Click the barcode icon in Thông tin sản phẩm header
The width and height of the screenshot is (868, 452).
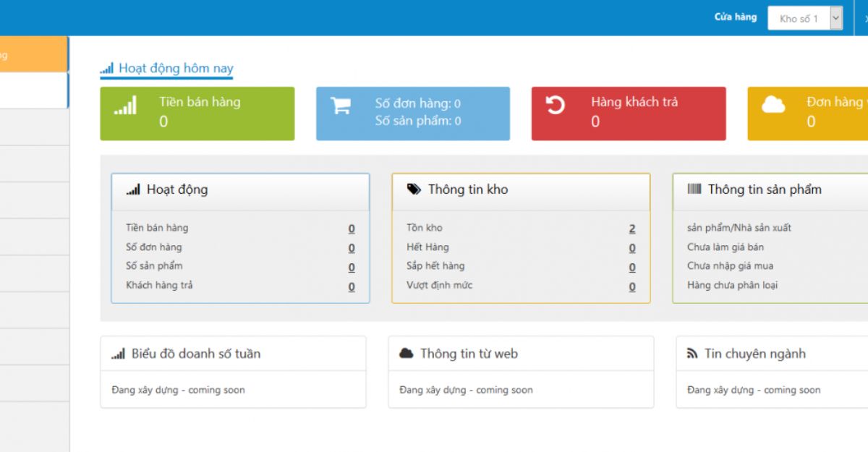click(x=694, y=189)
